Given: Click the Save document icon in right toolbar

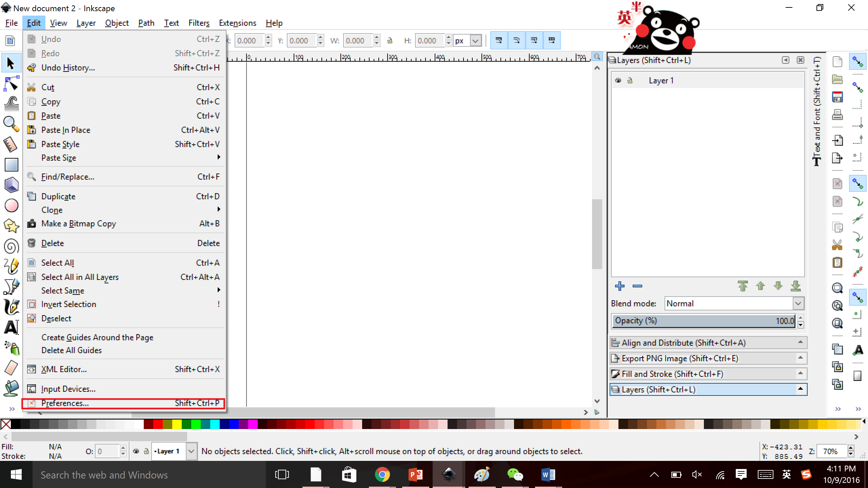Looking at the screenshot, I should coord(837,97).
